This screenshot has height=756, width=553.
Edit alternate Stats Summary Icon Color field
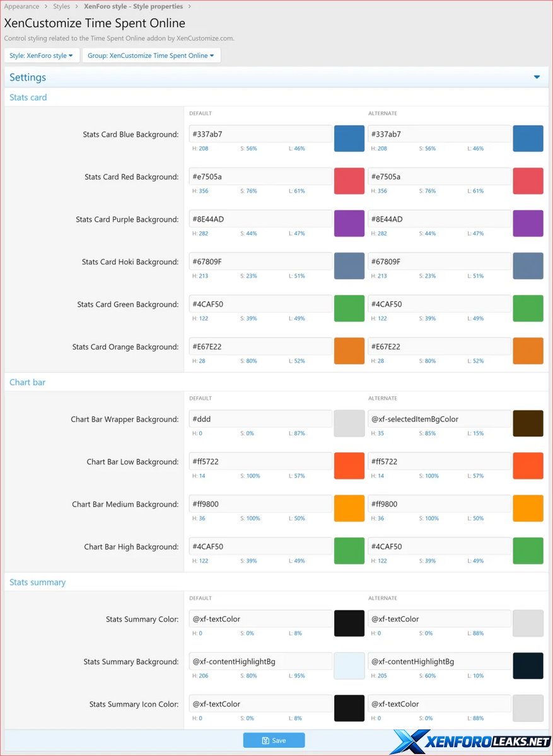pyautogui.click(x=439, y=704)
